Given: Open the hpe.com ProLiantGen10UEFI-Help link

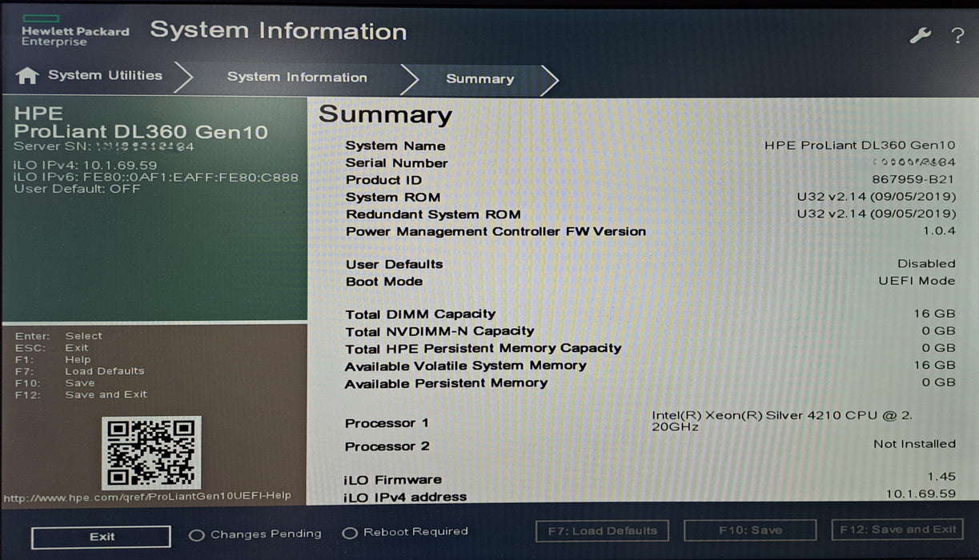Looking at the screenshot, I should point(146,497).
